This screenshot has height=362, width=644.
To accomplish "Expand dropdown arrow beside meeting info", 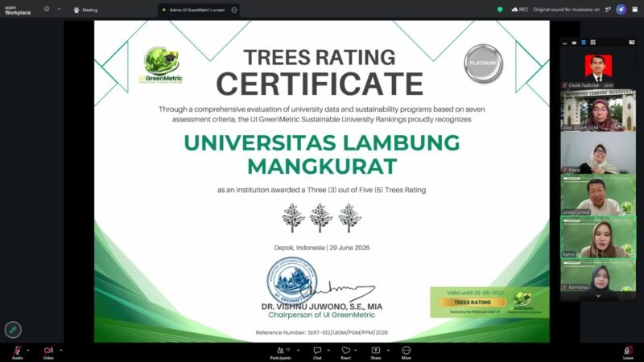I will (x=59, y=9).
